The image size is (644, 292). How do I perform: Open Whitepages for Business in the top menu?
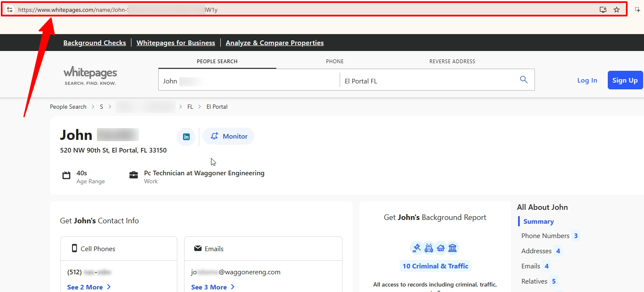click(176, 43)
